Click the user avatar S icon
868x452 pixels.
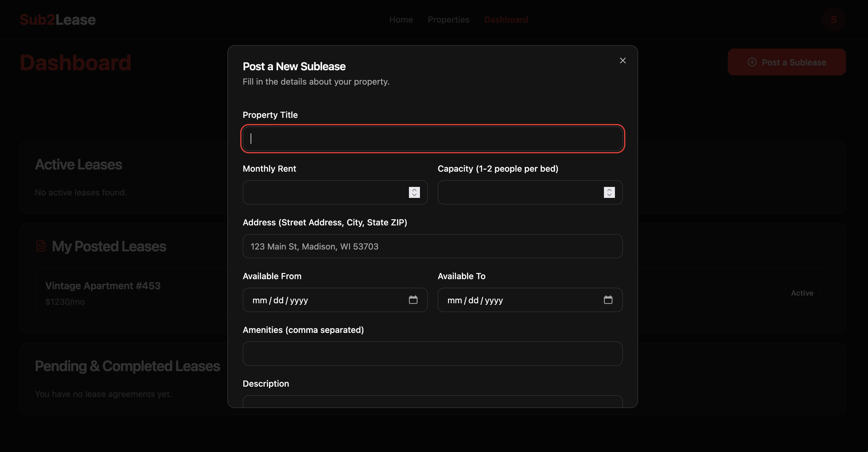point(833,20)
